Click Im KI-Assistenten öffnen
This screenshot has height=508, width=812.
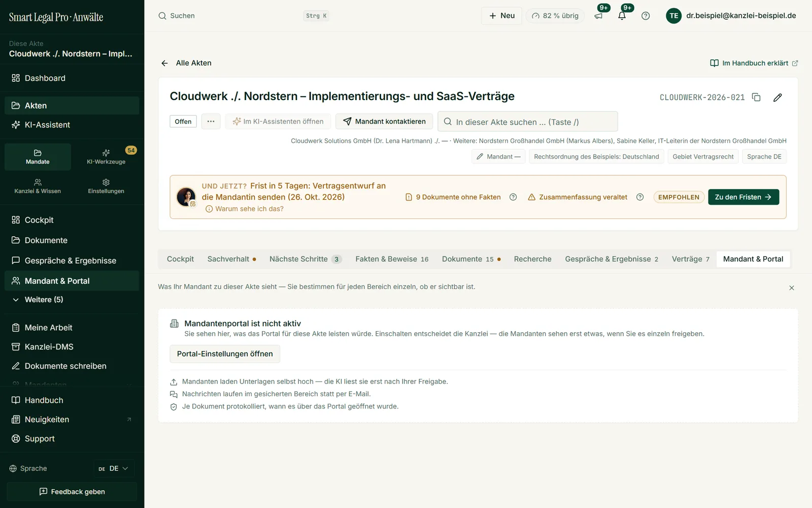click(x=278, y=121)
